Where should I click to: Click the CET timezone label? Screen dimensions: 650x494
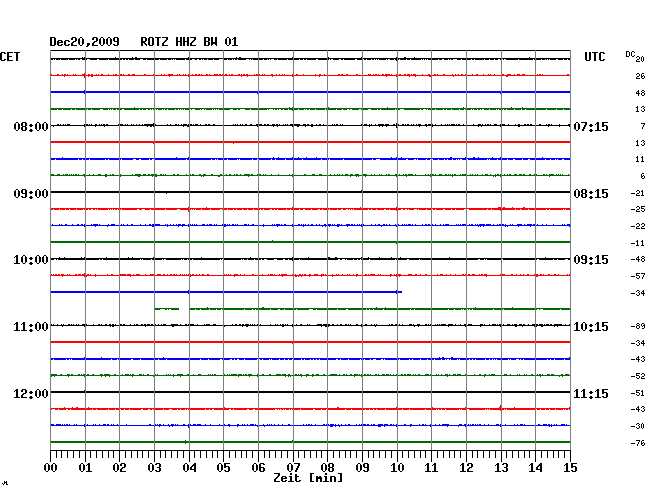coord(10,57)
